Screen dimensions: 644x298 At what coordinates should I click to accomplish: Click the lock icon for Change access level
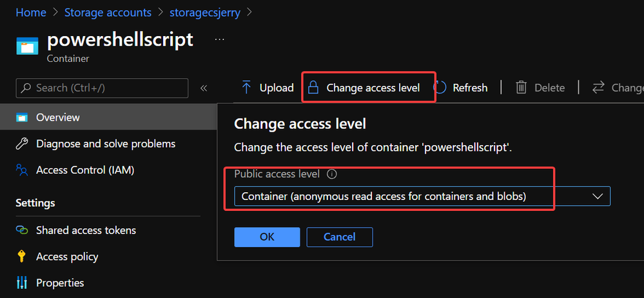coord(313,88)
